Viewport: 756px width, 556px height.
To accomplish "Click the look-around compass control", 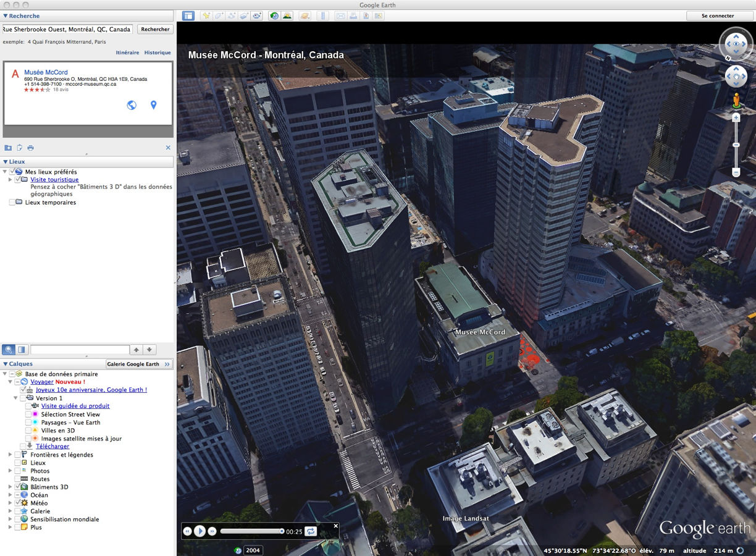I will (x=736, y=44).
